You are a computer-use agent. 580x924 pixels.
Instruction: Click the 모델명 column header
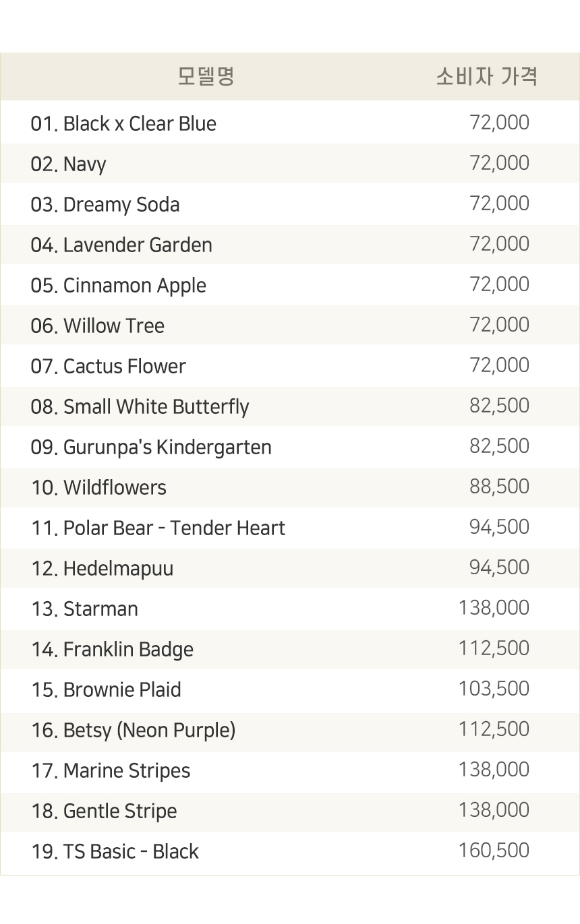pyautogui.click(x=206, y=76)
